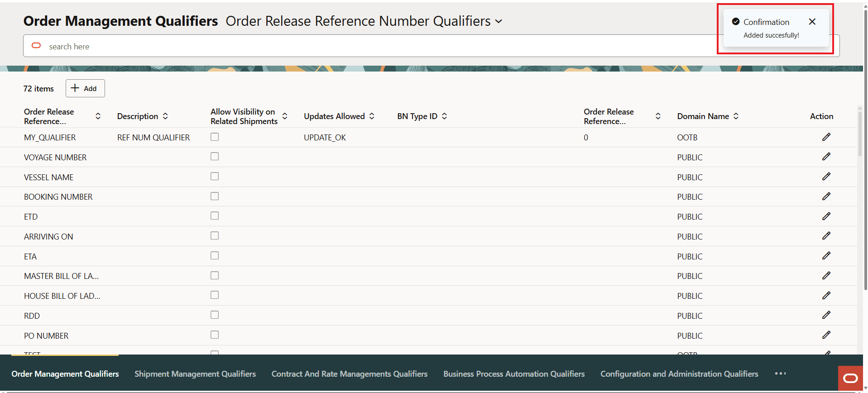Open Configuration and Administration Qualifiers tab
868x393 pixels.
679,374
